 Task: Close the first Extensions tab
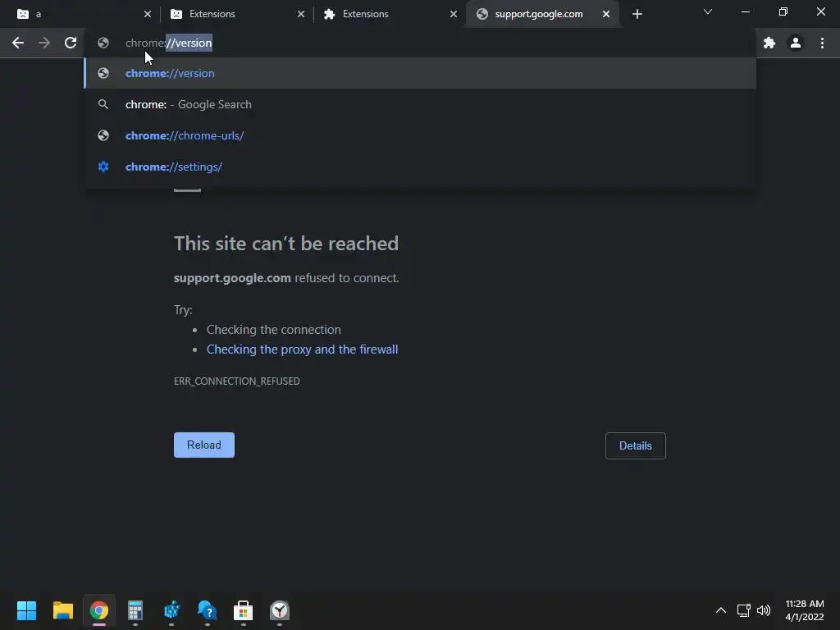(300, 15)
